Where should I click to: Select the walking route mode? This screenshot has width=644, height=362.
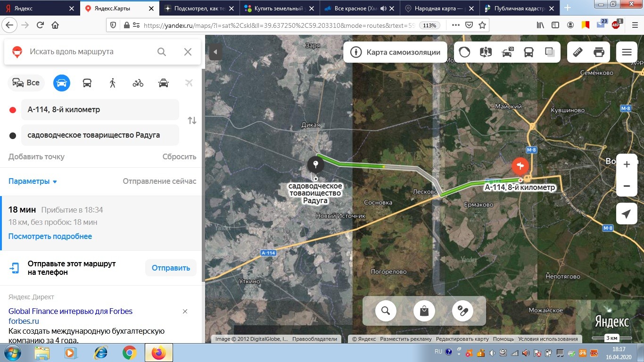pos(113,83)
